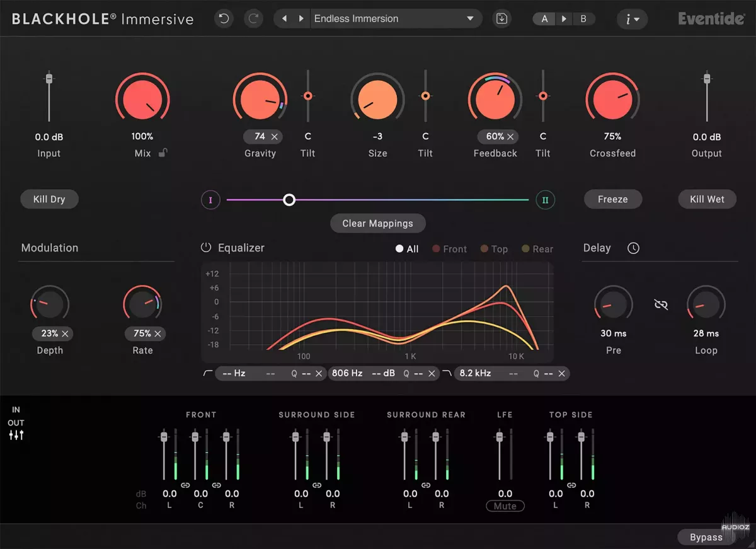
Task: Select ribbon endpoint I icon
Action: click(x=210, y=200)
